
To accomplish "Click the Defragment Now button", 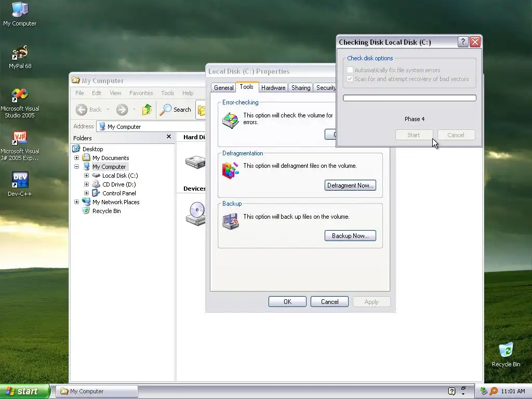I will tap(350, 185).
